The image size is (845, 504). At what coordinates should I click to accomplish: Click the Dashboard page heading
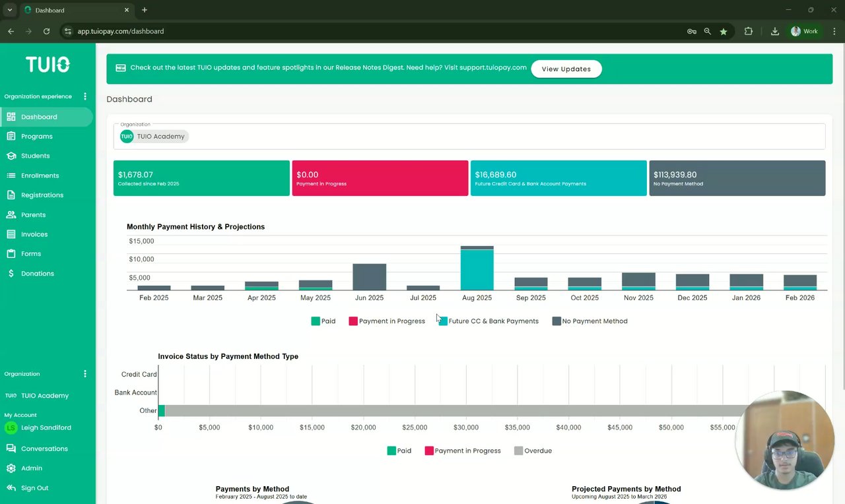[x=129, y=99]
